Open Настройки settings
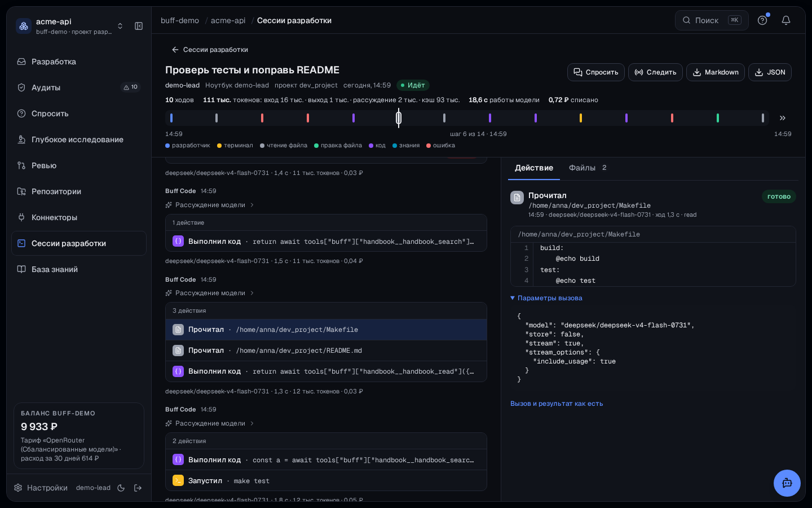 [42, 488]
